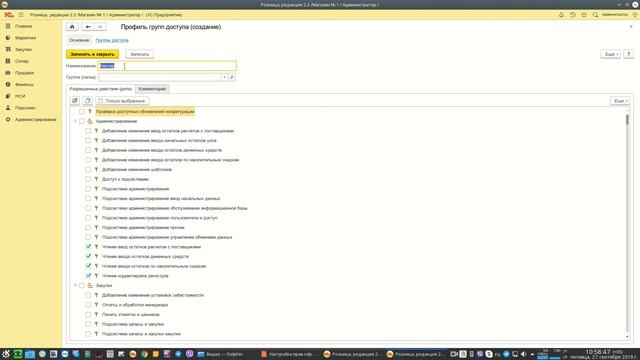
Task: Check Доступ к подсистемам role
Action: coord(88,179)
